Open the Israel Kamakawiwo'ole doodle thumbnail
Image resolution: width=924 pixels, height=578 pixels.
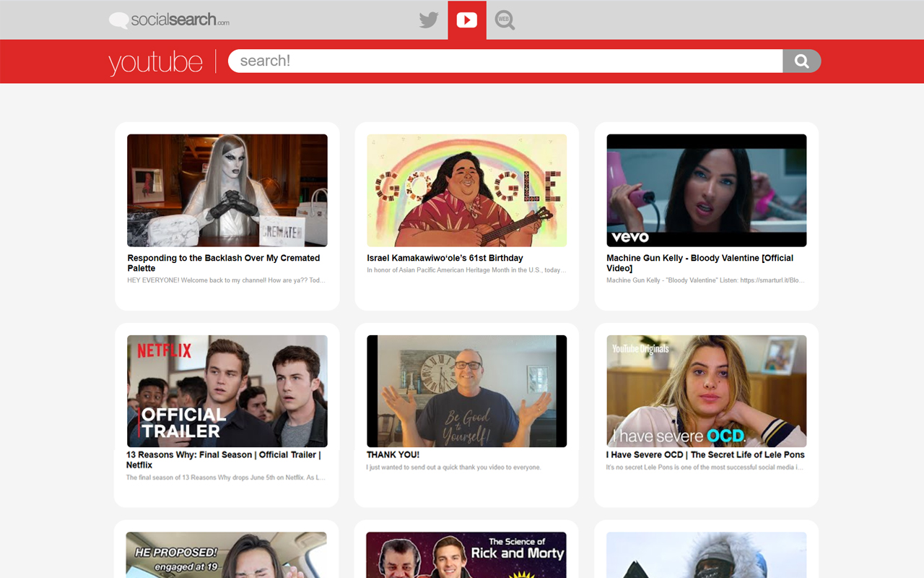click(467, 191)
